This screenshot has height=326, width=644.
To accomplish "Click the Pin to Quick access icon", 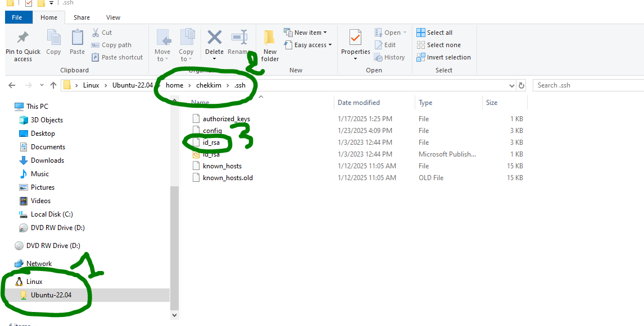I will (x=23, y=38).
